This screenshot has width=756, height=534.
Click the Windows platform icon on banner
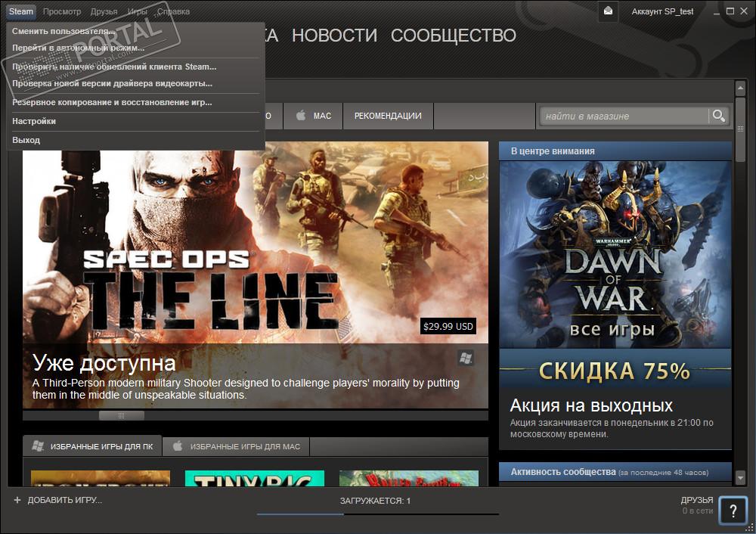(466, 358)
